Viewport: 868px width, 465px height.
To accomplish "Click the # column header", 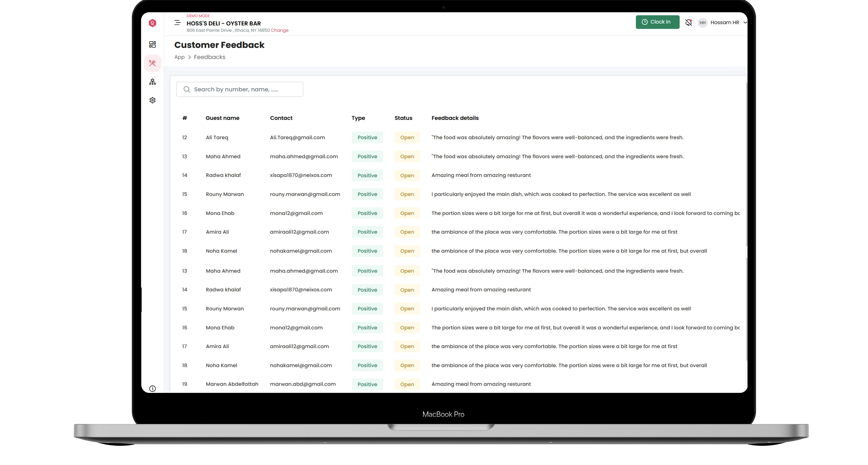I will click(185, 118).
